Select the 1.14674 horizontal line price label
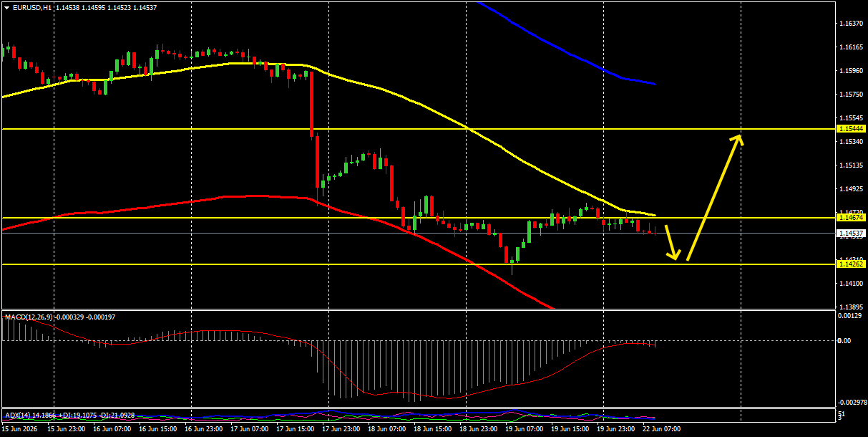Image resolution: width=868 pixels, height=437 pixels. [852, 217]
